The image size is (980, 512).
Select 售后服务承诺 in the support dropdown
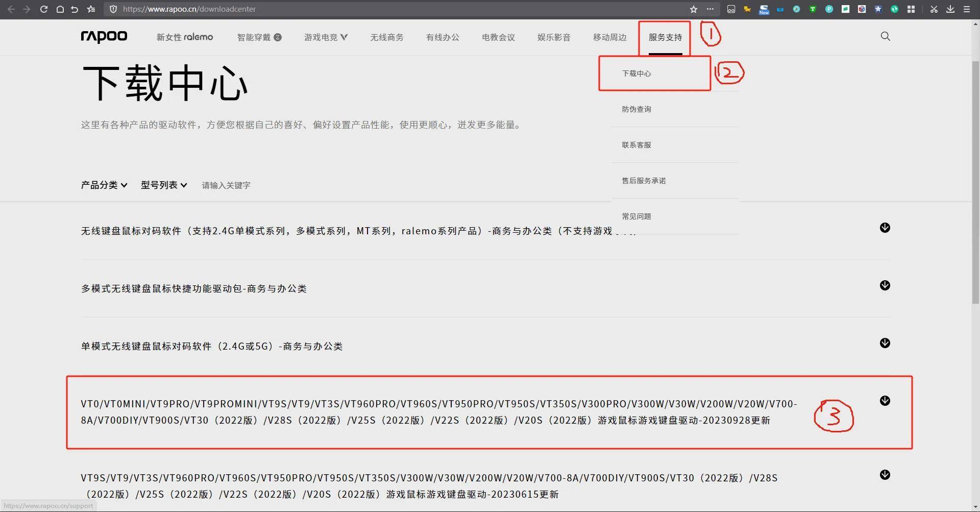[x=644, y=181]
